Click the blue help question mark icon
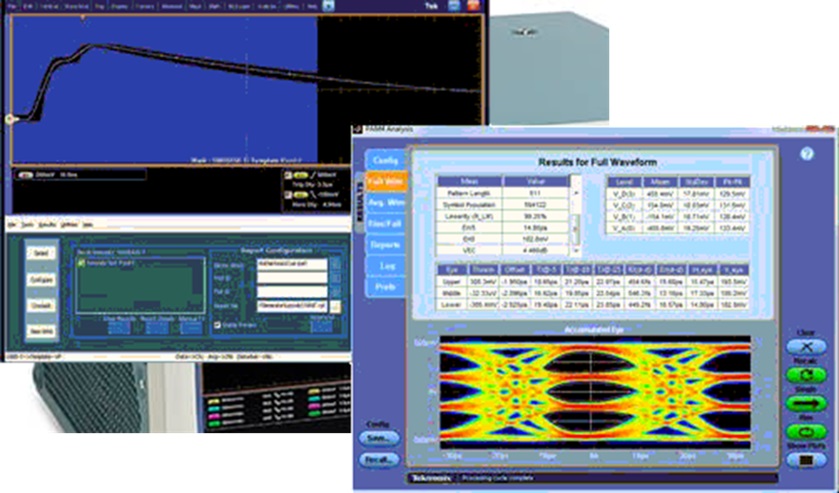The height and width of the screenshot is (493, 839). point(807,154)
